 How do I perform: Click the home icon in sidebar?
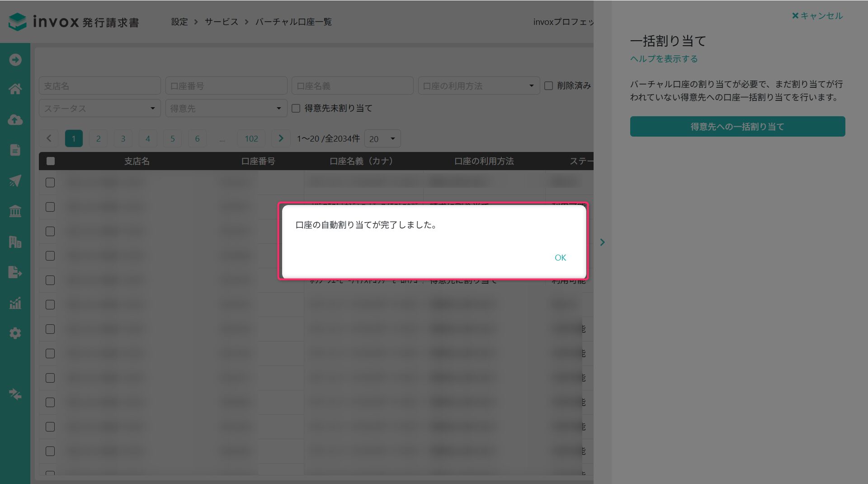15,89
